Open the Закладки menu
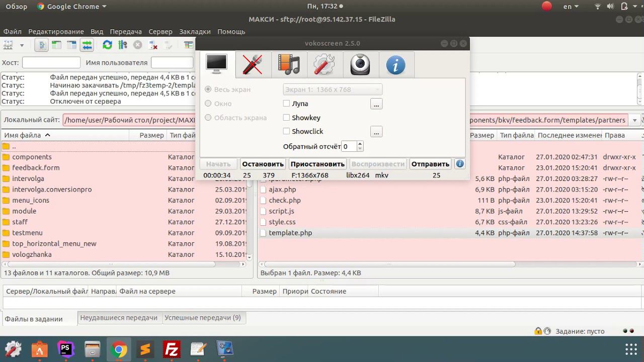This screenshot has height=362, width=644. pos(195,32)
